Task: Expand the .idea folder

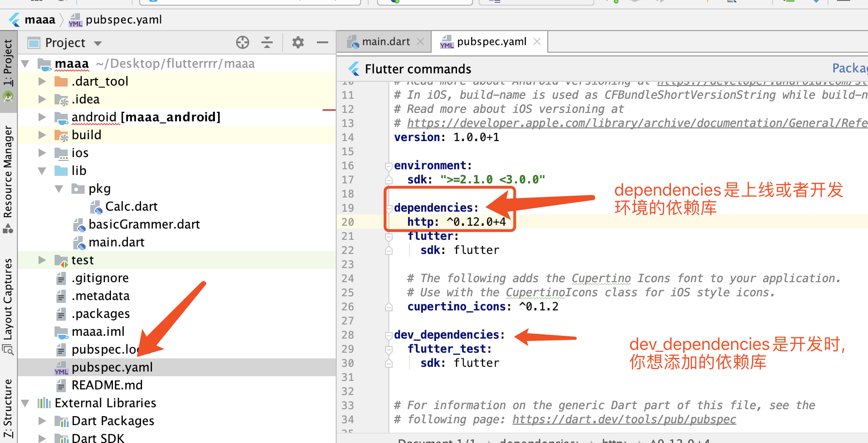Action: 42,99
